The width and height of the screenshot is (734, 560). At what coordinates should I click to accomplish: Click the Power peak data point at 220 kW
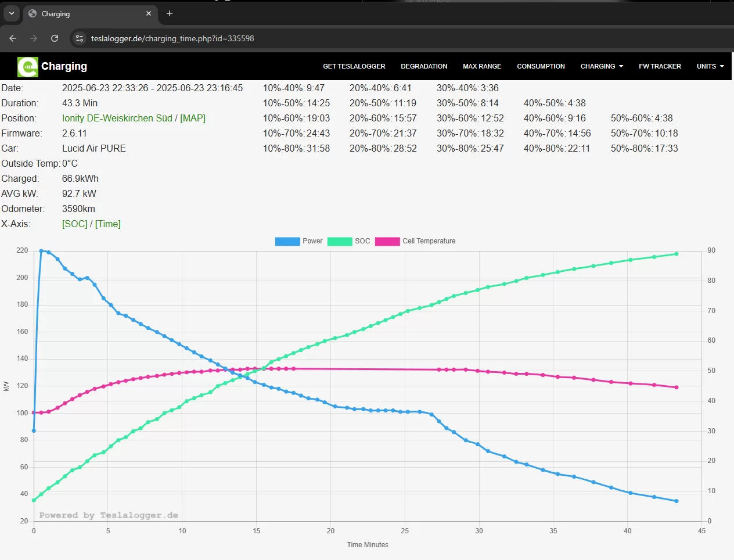tap(41, 251)
